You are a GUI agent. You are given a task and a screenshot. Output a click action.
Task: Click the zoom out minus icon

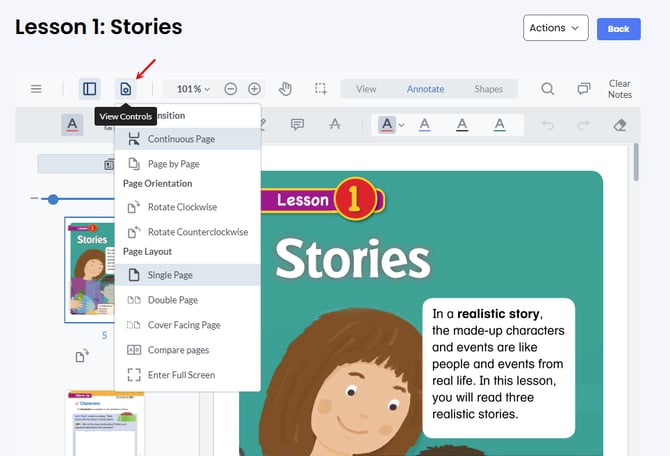(x=231, y=89)
